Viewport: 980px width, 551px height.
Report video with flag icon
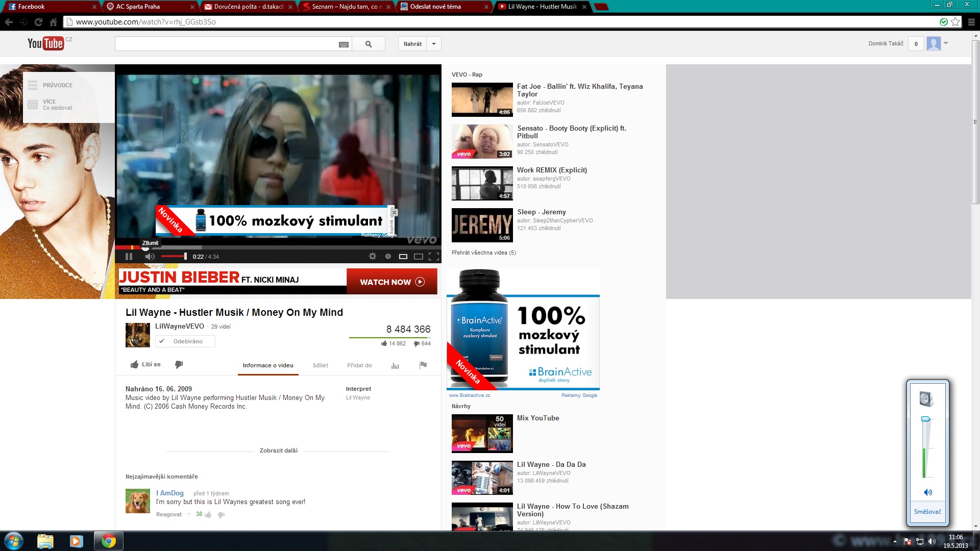coord(423,365)
